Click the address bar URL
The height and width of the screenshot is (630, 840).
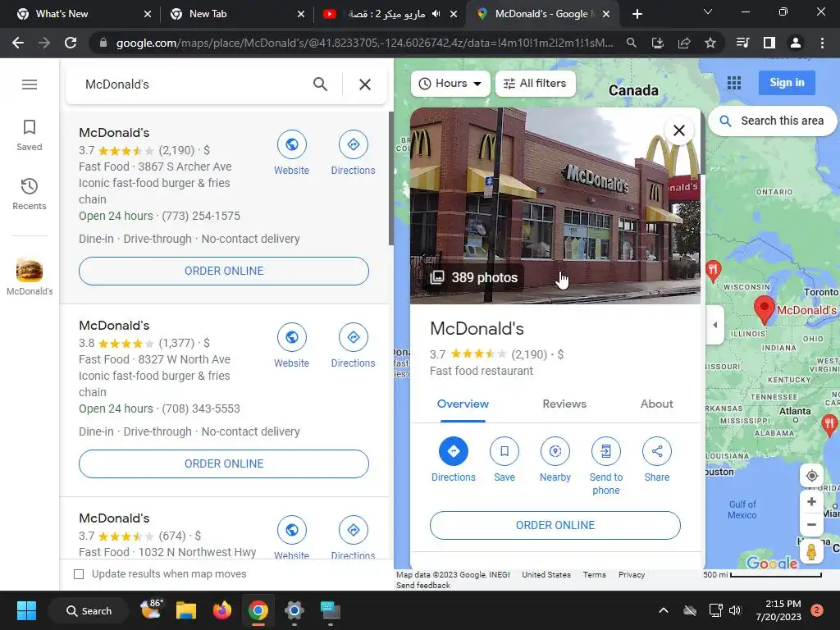click(x=364, y=43)
